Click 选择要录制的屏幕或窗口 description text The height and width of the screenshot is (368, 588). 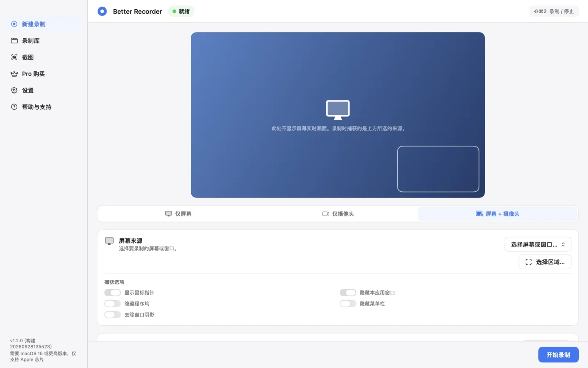coord(148,249)
